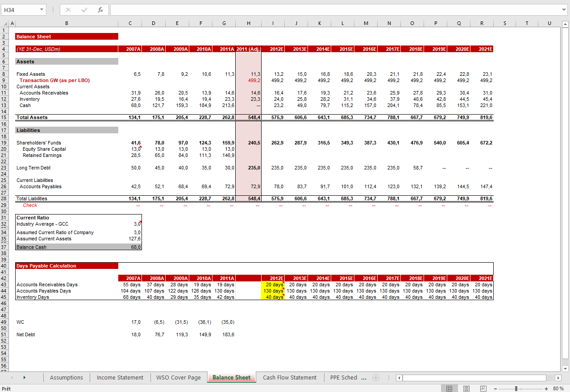Click the vertical scrollbar up arrow

click(565, 24)
